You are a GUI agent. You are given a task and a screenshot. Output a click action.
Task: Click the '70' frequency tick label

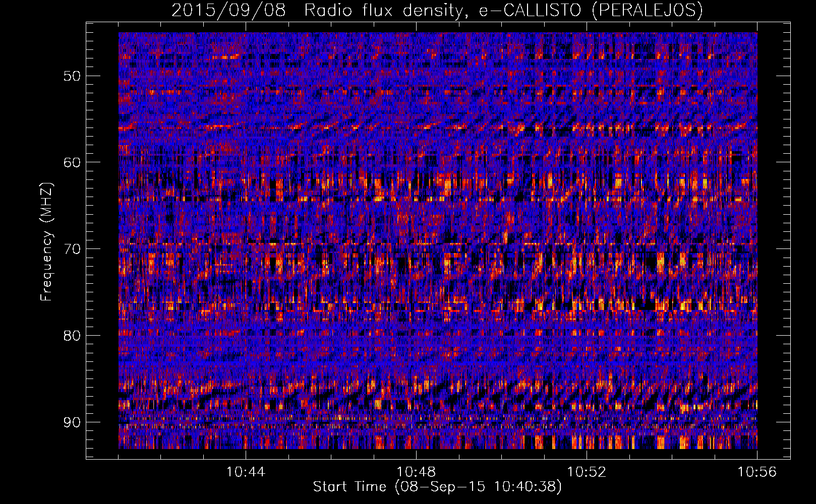coord(72,249)
